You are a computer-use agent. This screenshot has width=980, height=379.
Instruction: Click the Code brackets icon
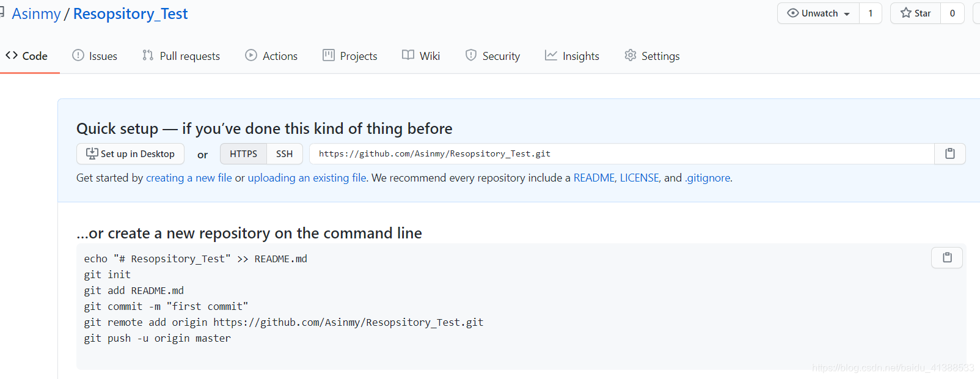pyautogui.click(x=12, y=55)
